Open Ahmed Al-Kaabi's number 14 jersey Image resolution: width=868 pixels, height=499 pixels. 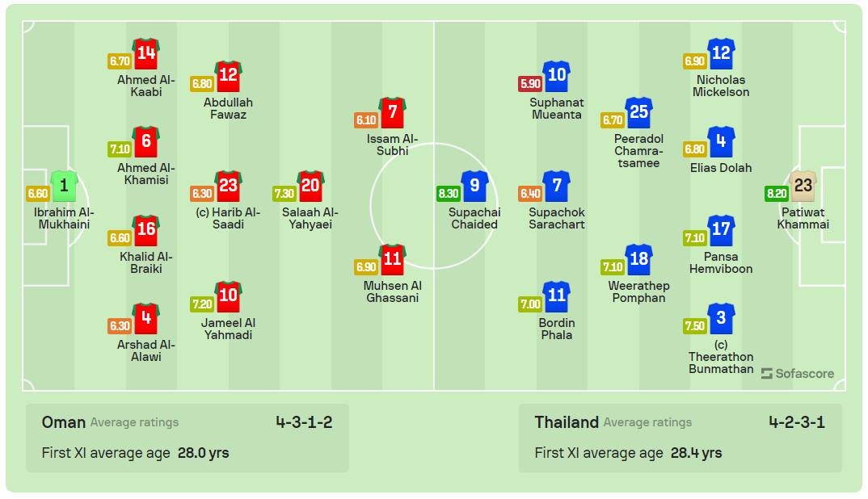point(146,54)
